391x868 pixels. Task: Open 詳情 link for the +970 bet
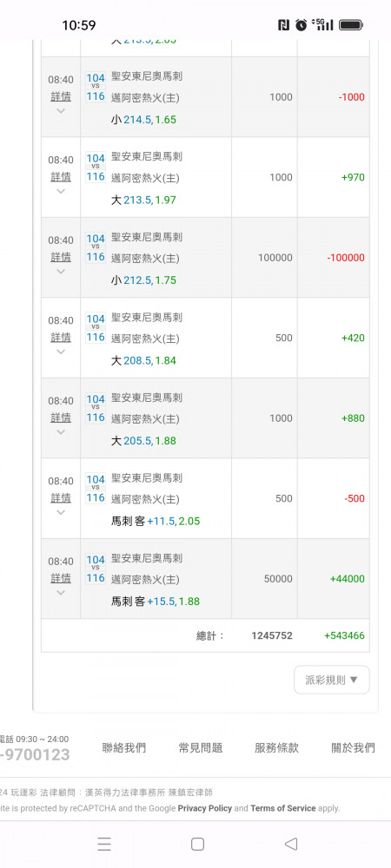(x=61, y=176)
